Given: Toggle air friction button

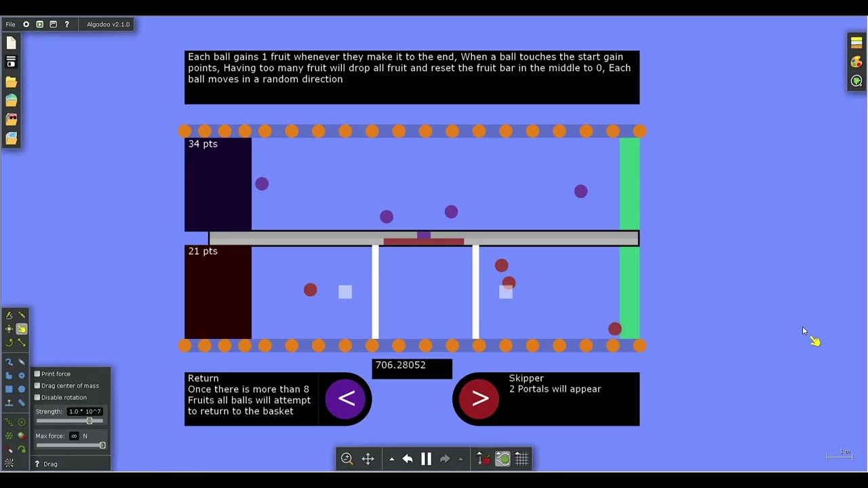Looking at the screenshot, I should 502,459.
